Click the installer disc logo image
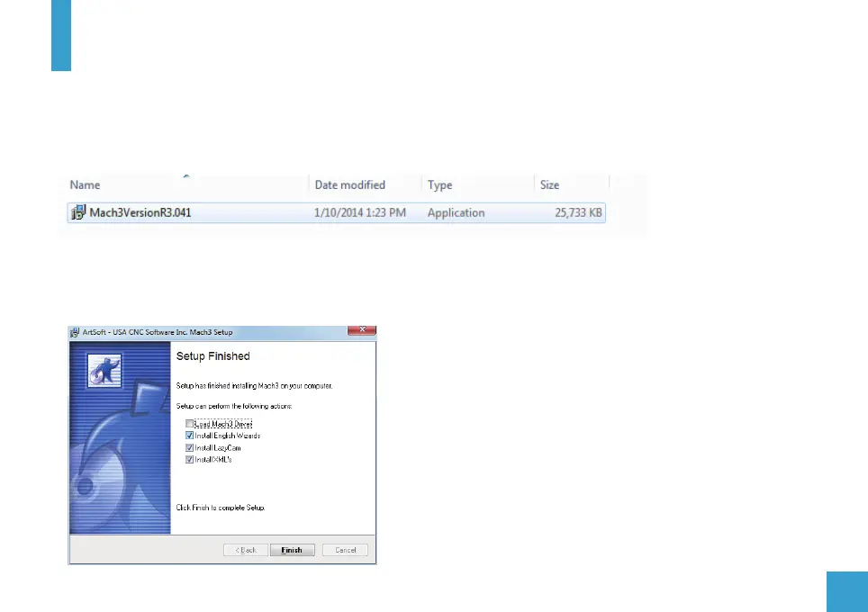This screenshot has width=868, height=612. (104, 370)
